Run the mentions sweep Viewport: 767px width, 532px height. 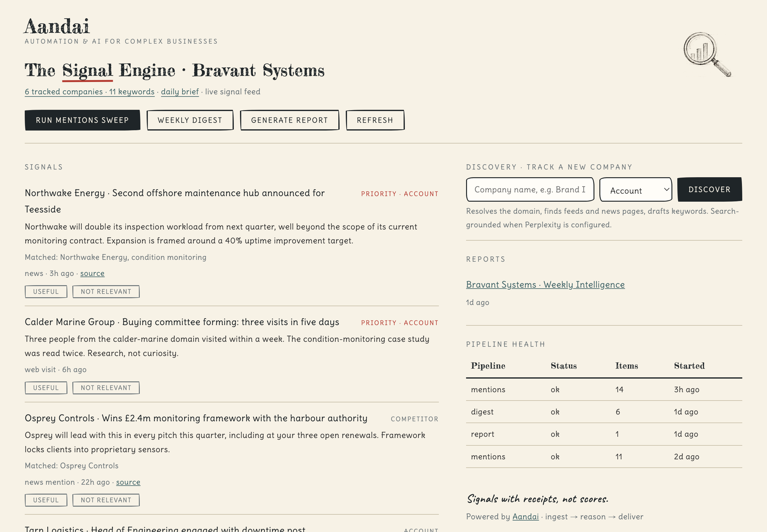coord(82,120)
